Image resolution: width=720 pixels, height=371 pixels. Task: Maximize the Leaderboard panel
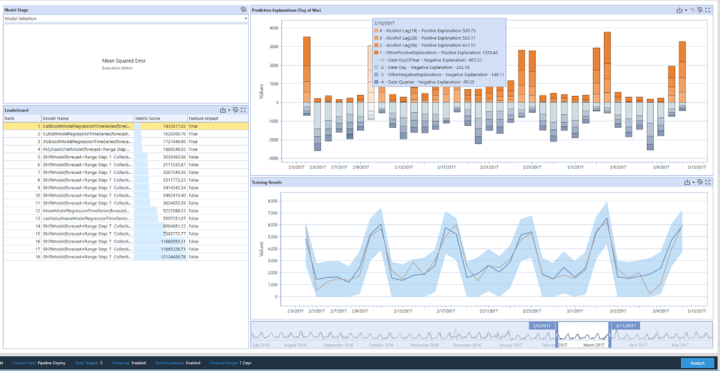tap(243, 110)
